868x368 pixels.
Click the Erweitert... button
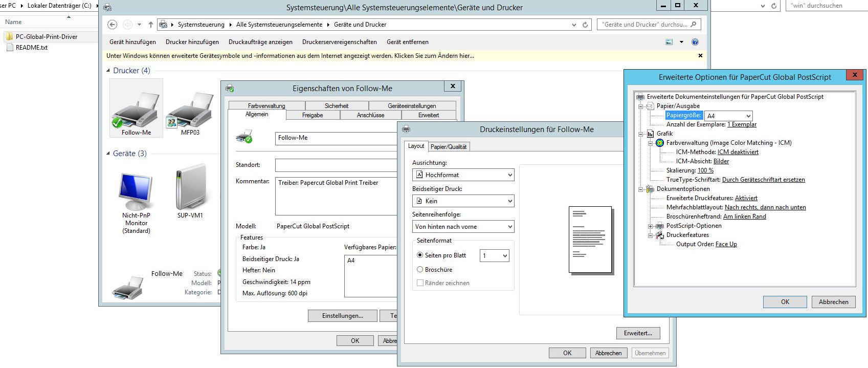click(x=638, y=333)
